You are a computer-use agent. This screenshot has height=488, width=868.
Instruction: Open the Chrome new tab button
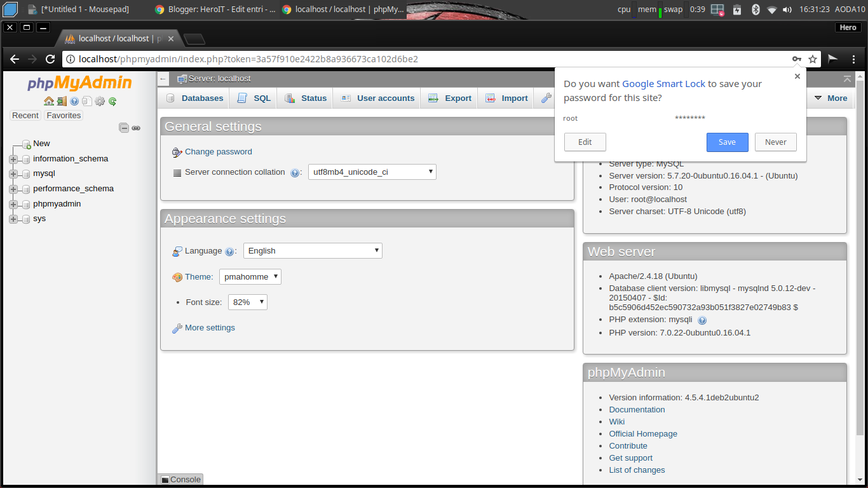point(194,39)
